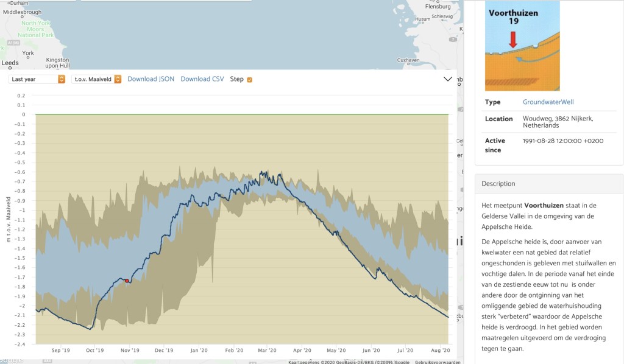
Task: Click the Type field label
Action: pos(492,102)
